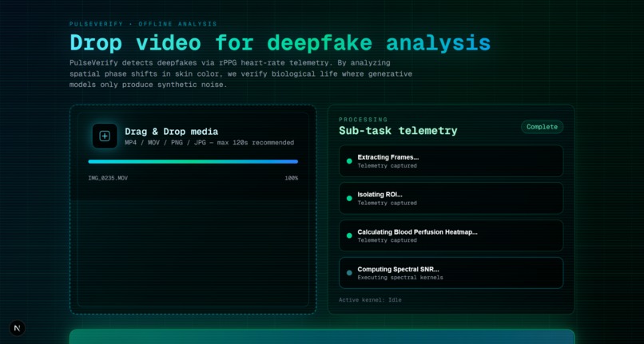Click the Extracting Frames status dot

click(x=349, y=161)
